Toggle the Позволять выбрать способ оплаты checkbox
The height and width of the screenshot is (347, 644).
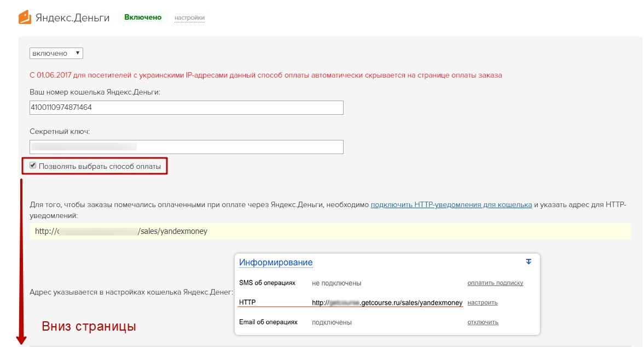(33, 165)
